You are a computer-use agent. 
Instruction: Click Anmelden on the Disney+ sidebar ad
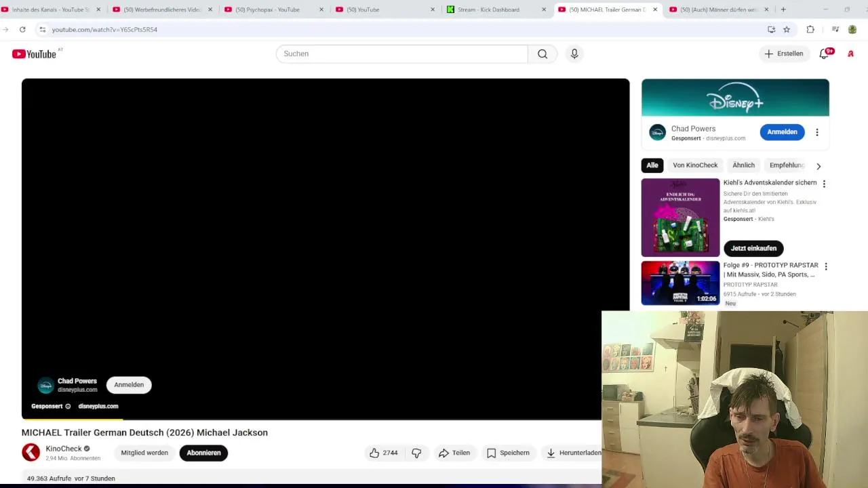tap(782, 132)
